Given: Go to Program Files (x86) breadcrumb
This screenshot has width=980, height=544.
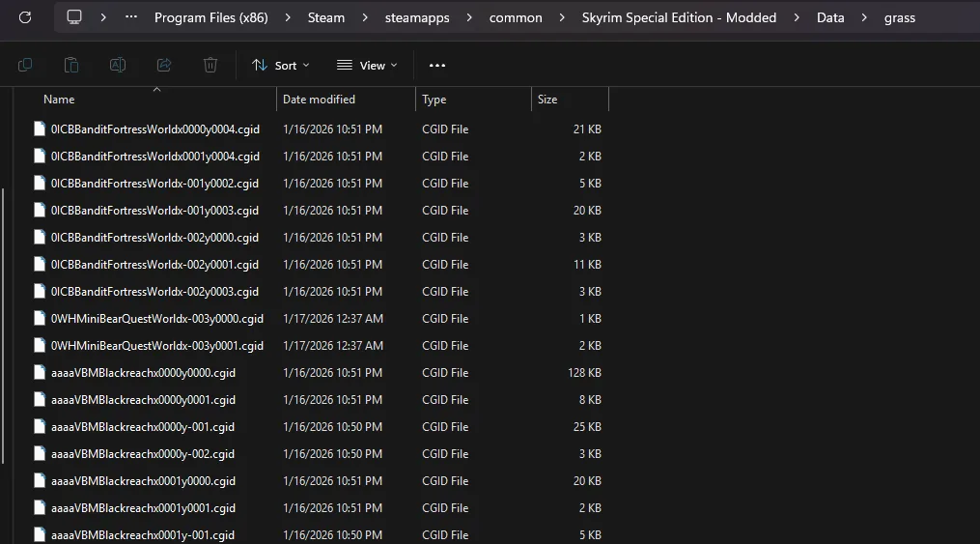Looking at the screenshot, I should [211, 17].
